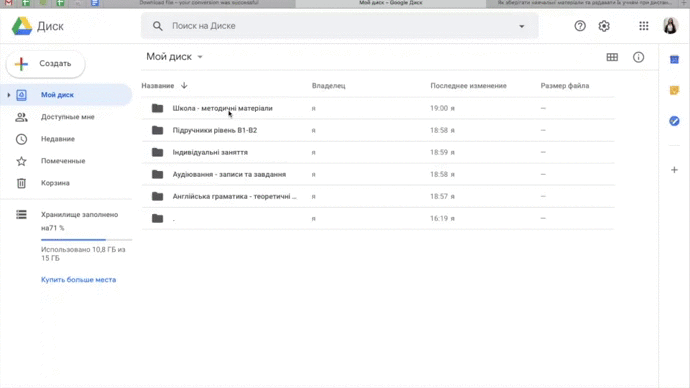Click Купить больше места link
This screenshot has height=388, width=690.
[x=78, y=280]
